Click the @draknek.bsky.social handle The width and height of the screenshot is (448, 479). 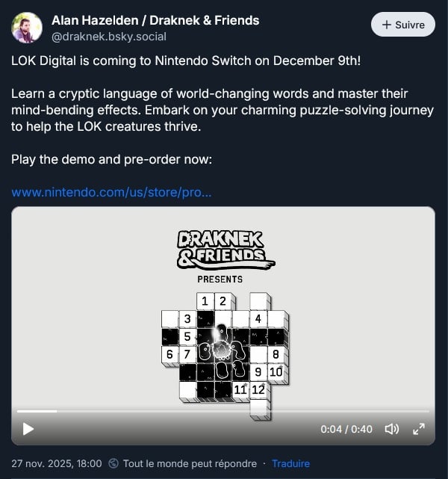point(109,37)
